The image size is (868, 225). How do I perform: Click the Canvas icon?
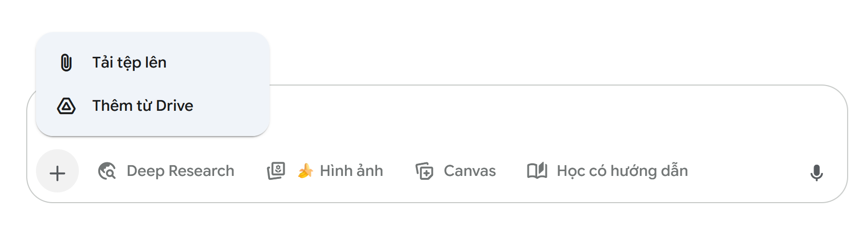[x=424, y=171]
